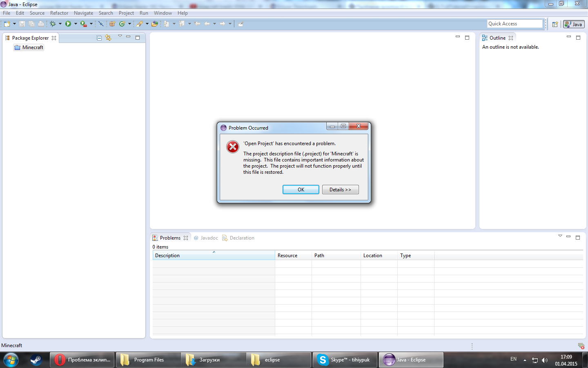This screenshot has height=368, width=588.
Task: Open the Problems view menu triangle
Action: [560, 236]
